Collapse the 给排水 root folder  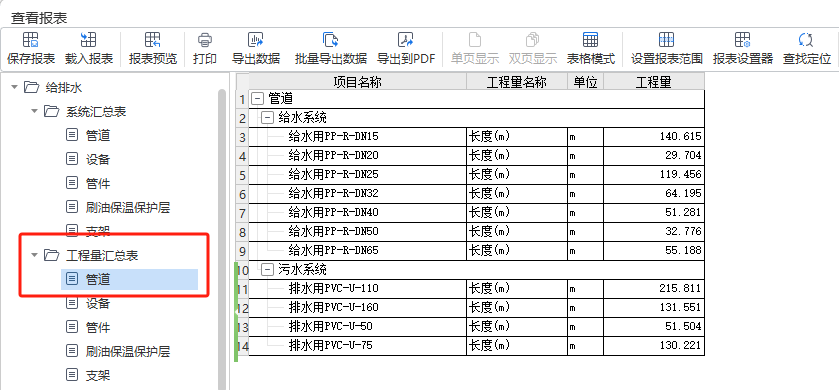coord(14,87)
